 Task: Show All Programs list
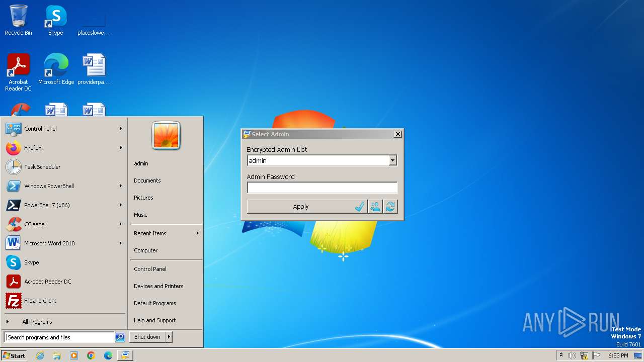pos(64,322)
